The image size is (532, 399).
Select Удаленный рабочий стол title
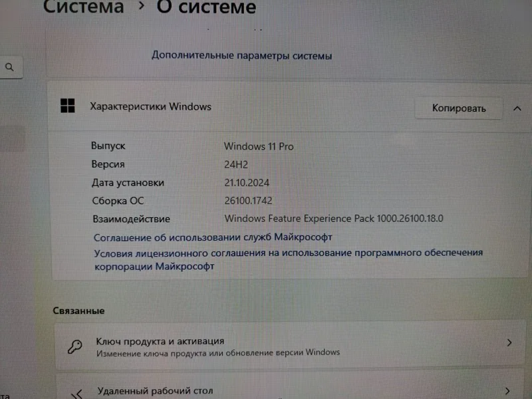pyautogui.click(x=155, y=391)
